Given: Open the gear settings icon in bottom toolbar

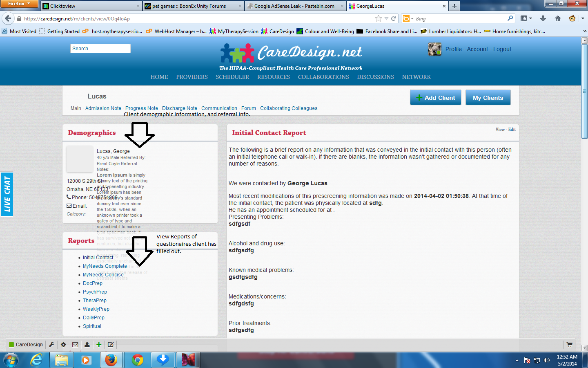Looking at the screenshot, I should tap(63, 345).
